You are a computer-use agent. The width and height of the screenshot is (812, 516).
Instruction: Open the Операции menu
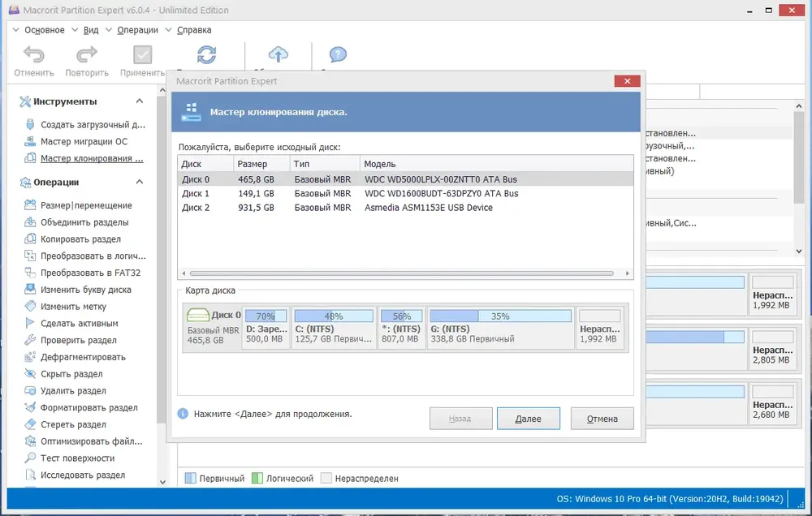[137, 30]
